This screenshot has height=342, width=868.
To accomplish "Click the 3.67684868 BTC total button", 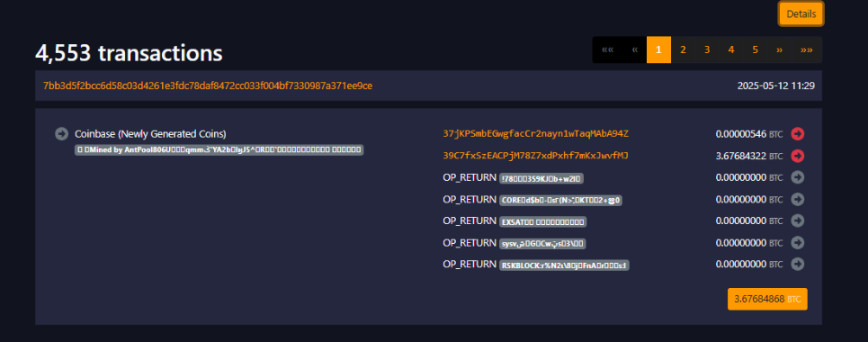I will tap(767, 299).
